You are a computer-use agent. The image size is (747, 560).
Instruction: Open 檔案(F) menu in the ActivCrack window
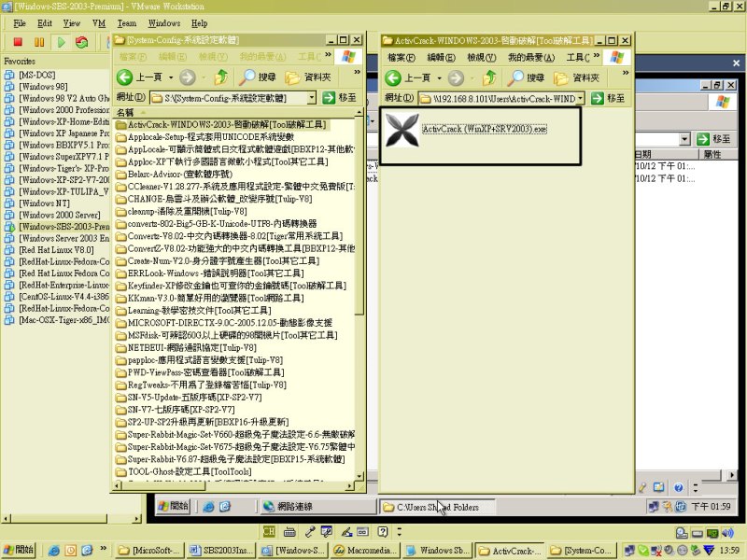point(402,58)
